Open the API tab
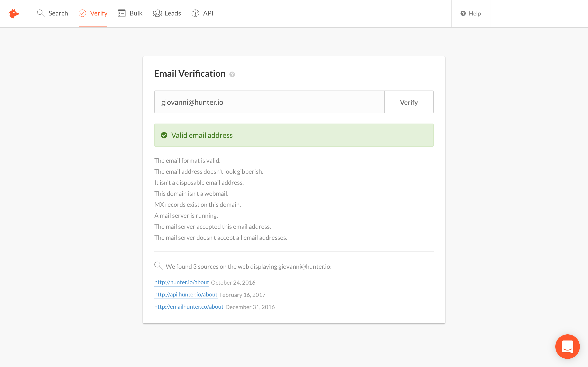The height and width of the screenshot is (367, 588). [208, 13]
